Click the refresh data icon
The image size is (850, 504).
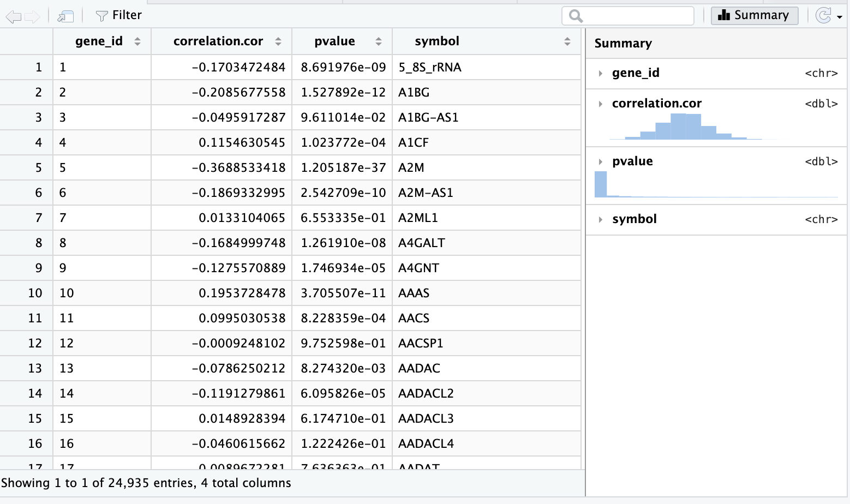[x=823, y=15]
